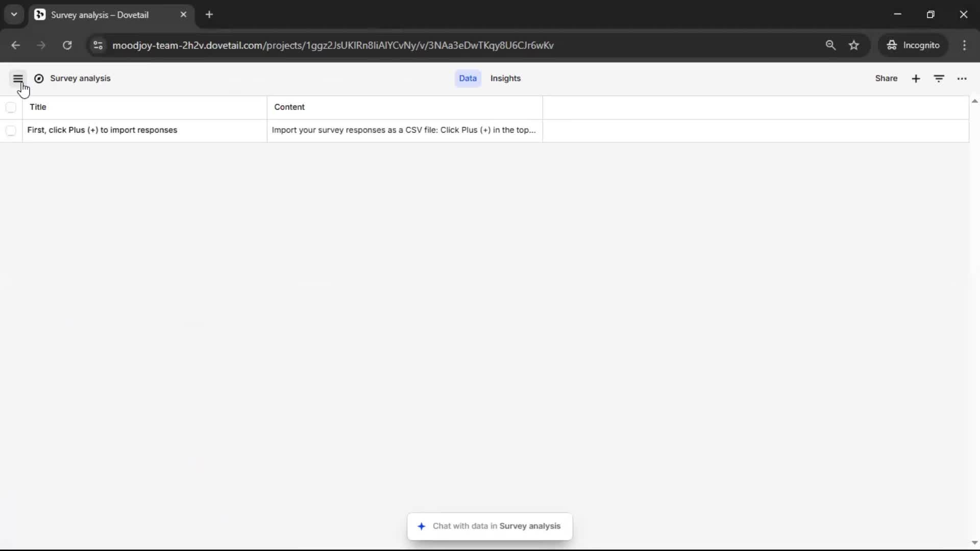Screen dimensions: 980x551
Task: Bookmark this page with star icon
Action: point(854,45)
